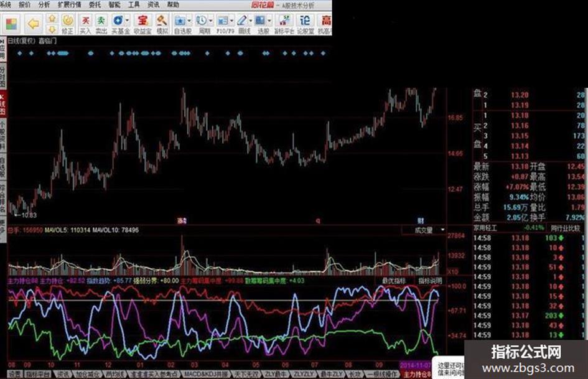Click the colorful home grid icon
Image resolution: width=588 pixels, height=379 pixels.
pyautogui.click(x=11, y=24)
